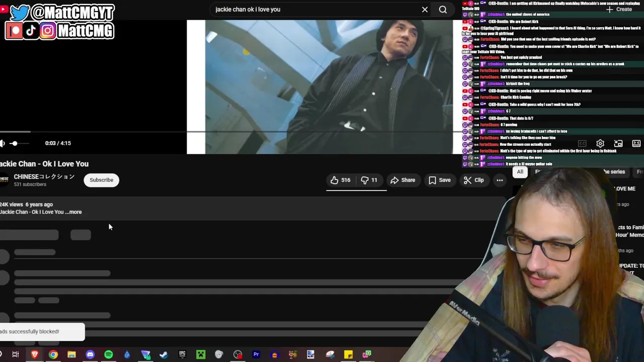Screen dimensions: 644x362
Task: Like the video with thumbs up
Action: tap(341, 180)
